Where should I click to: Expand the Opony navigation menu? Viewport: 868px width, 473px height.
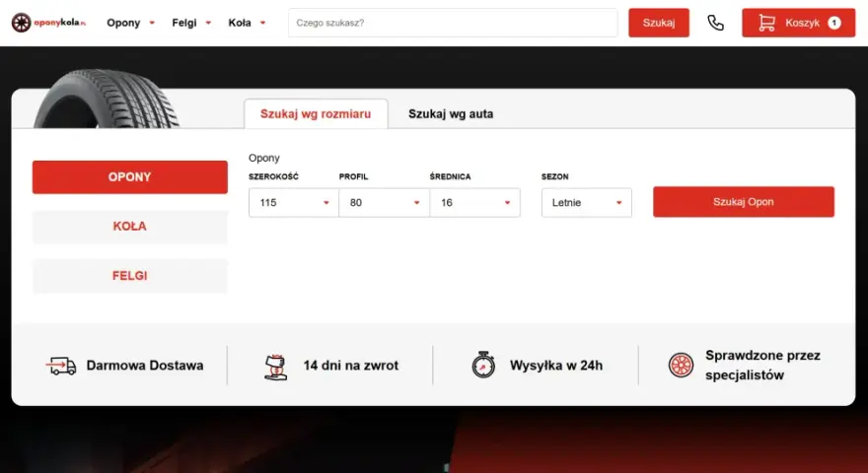click(x=130, y=23)
